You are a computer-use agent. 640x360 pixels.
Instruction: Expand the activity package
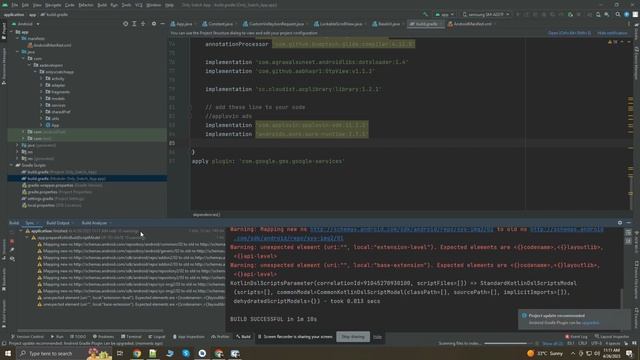coord(41,78)
